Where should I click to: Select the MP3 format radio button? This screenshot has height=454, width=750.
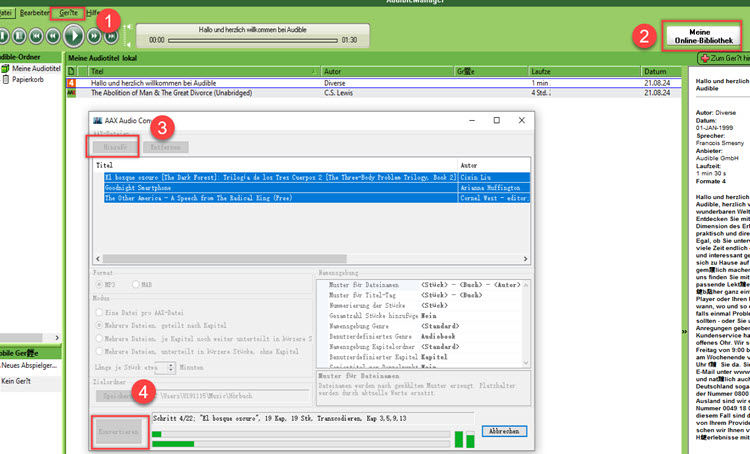(x=99, y=285)
